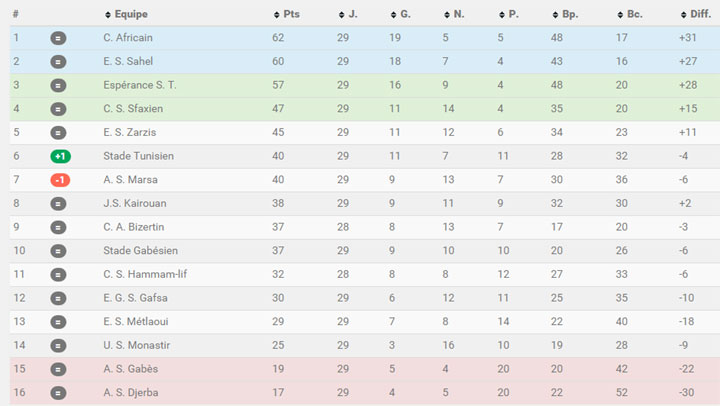
Task: Sort by the Diff. column header
Action: [x=696, y=14]
